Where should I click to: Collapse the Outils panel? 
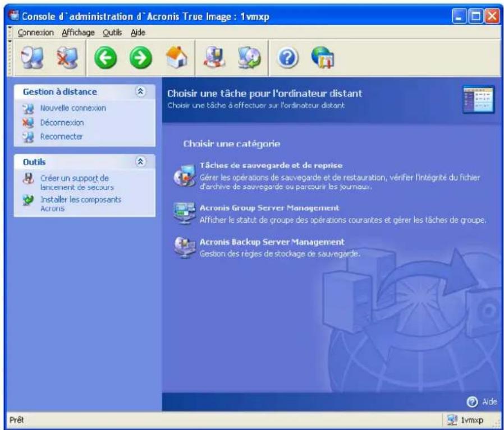point(140,161)
